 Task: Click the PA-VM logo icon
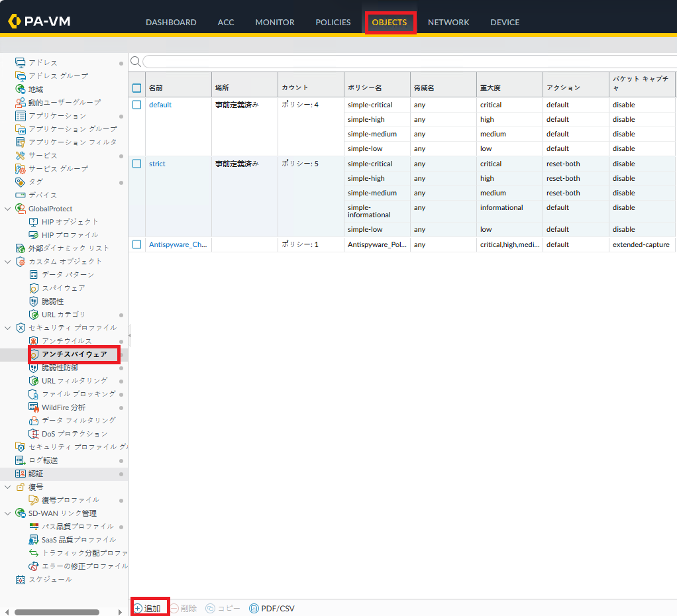(15, 22)
